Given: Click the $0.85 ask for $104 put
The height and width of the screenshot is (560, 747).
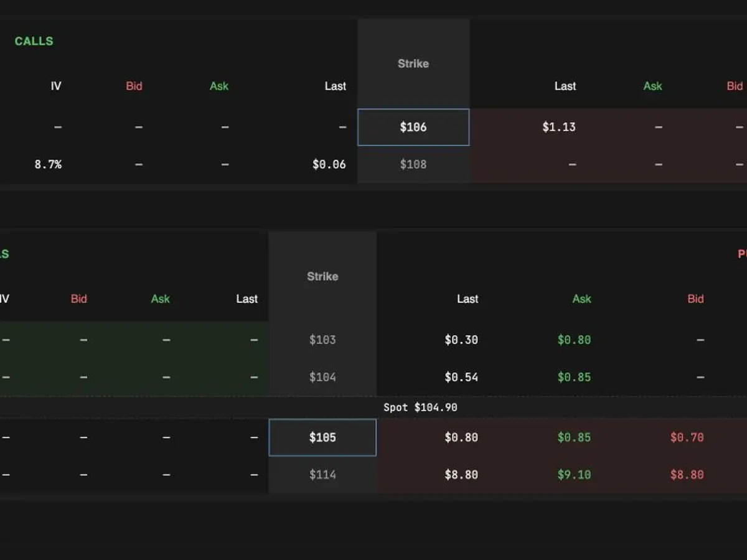Looking at the screenshot, I should pos(574,377).
